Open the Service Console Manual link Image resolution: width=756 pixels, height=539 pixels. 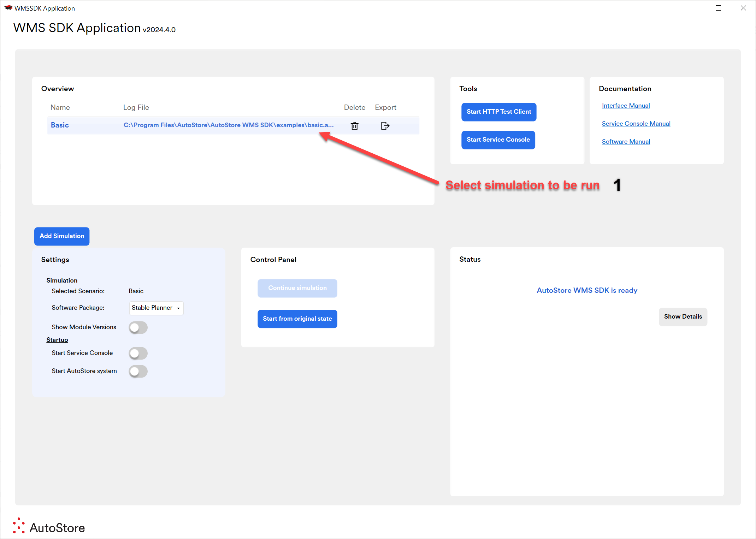click(x=636, y=124)
